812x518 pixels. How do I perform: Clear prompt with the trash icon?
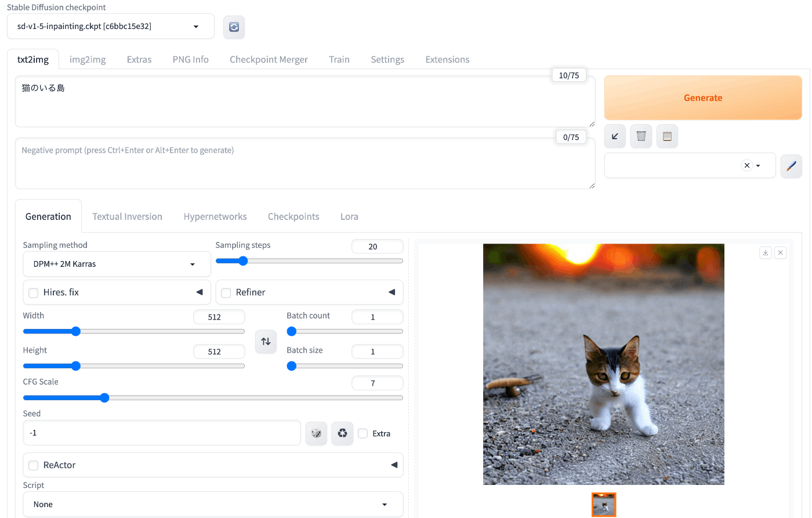point(641,136)
